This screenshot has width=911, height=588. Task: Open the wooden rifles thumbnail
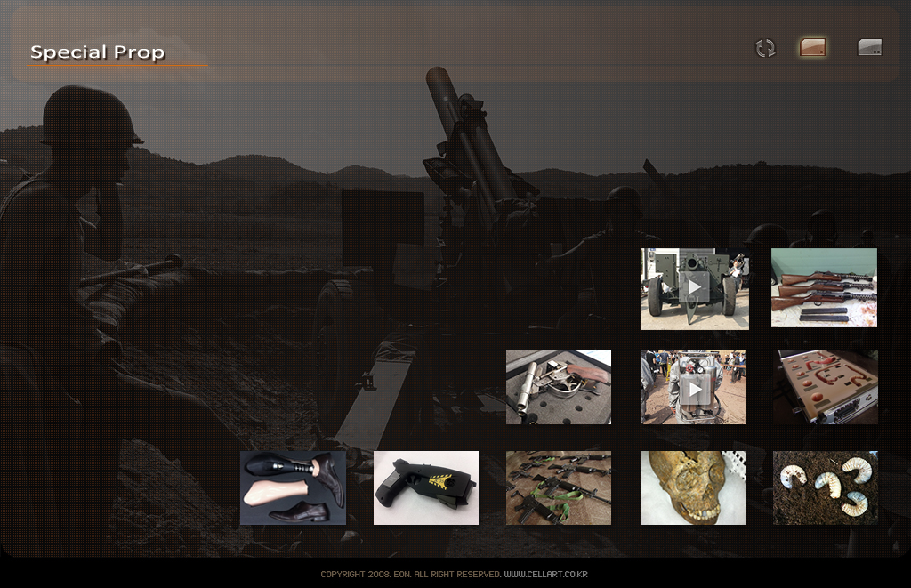[x=824, y=287]
